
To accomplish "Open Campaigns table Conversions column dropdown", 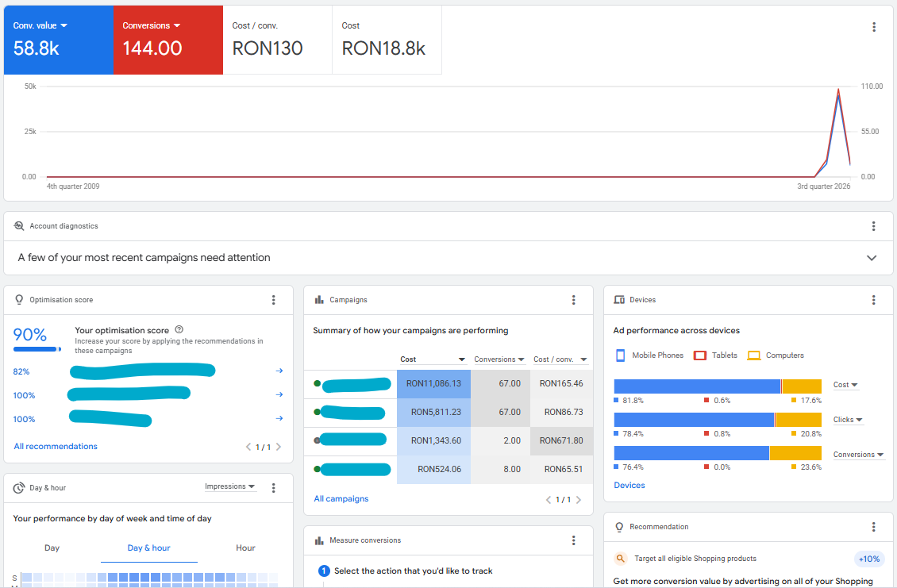I will click(499, 359).
